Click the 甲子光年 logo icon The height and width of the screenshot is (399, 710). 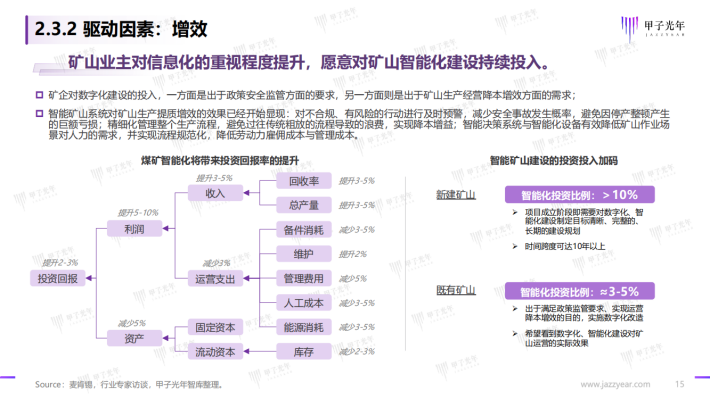pos(629,27)
